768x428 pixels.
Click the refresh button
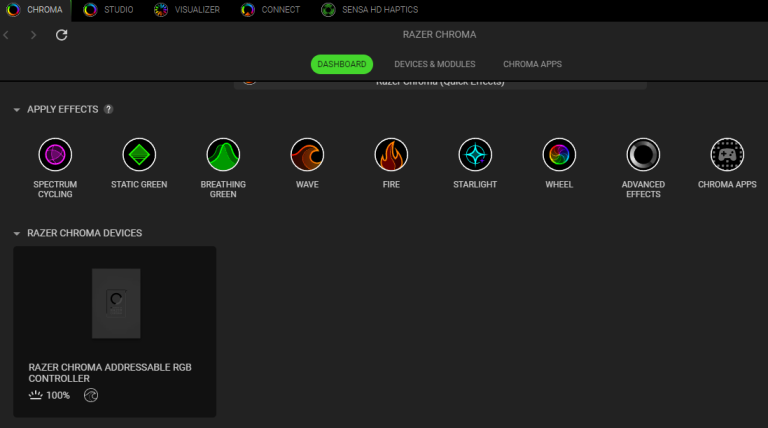point(62,35)
